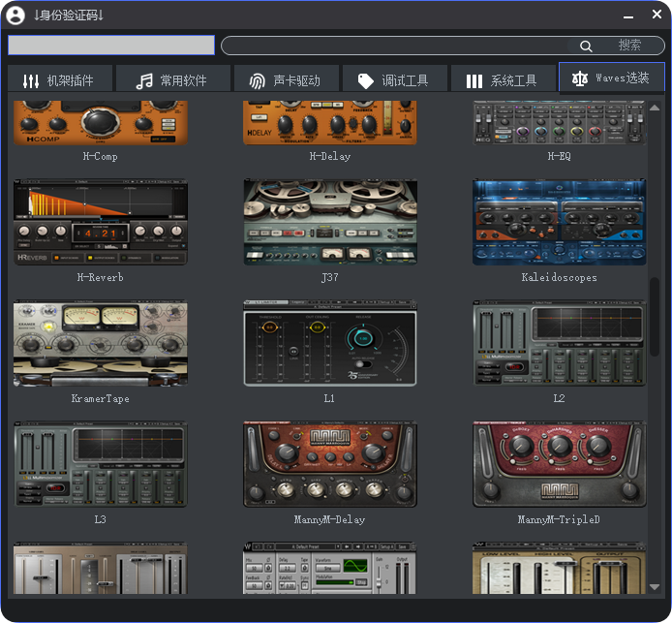
Task: Close the window with the X button
Action: 657,15
